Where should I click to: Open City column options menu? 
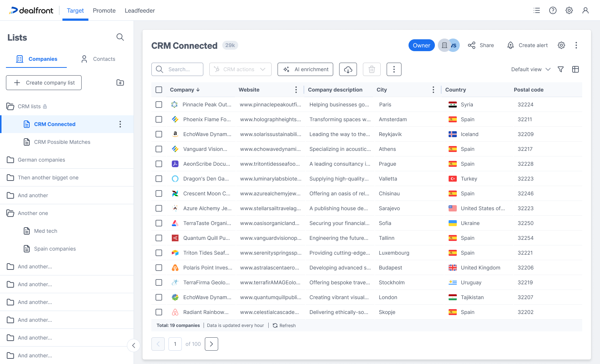433,90
